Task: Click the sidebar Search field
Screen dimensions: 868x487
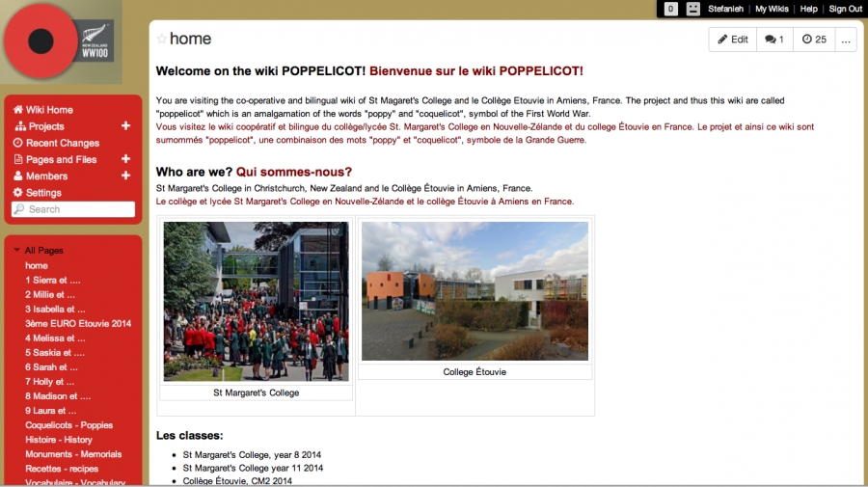Action: (x=73, y=209)
